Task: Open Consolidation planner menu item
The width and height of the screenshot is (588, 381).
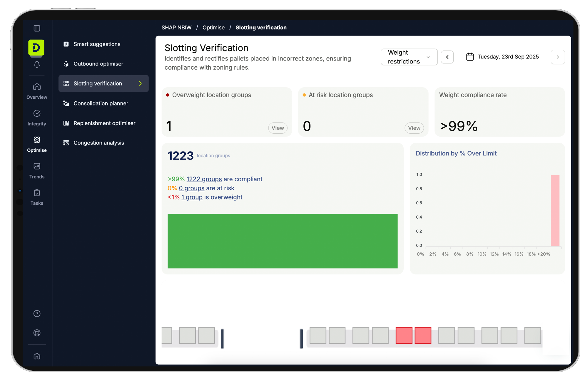Action: pyautogui.click(x=101, y=103)
